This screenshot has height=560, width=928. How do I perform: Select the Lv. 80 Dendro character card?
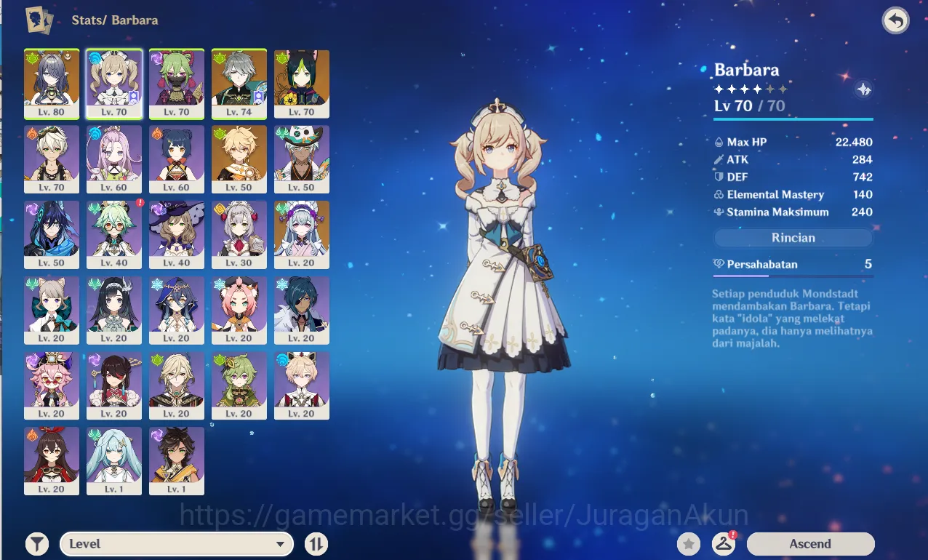pos(52,84)
